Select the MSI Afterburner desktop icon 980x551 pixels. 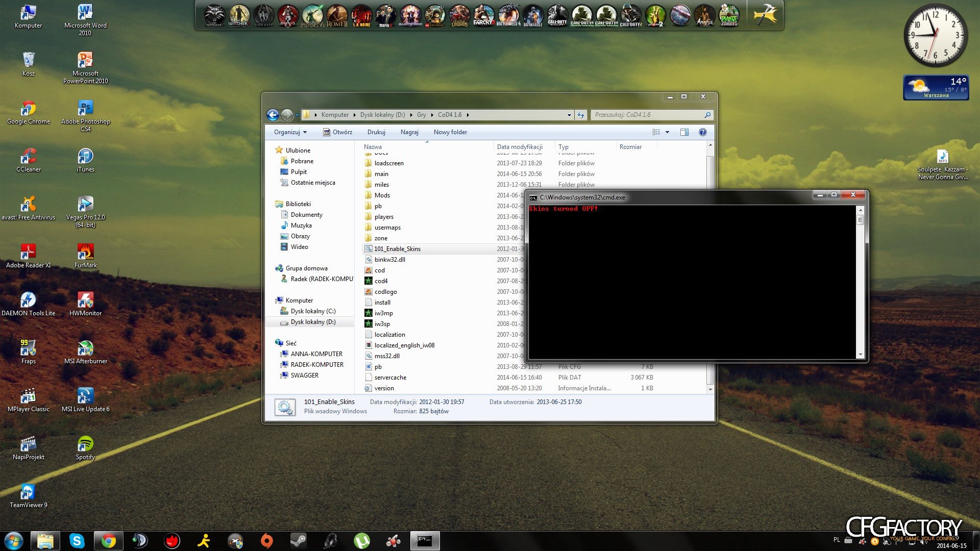pyautogui.click(x=85, y=352)
